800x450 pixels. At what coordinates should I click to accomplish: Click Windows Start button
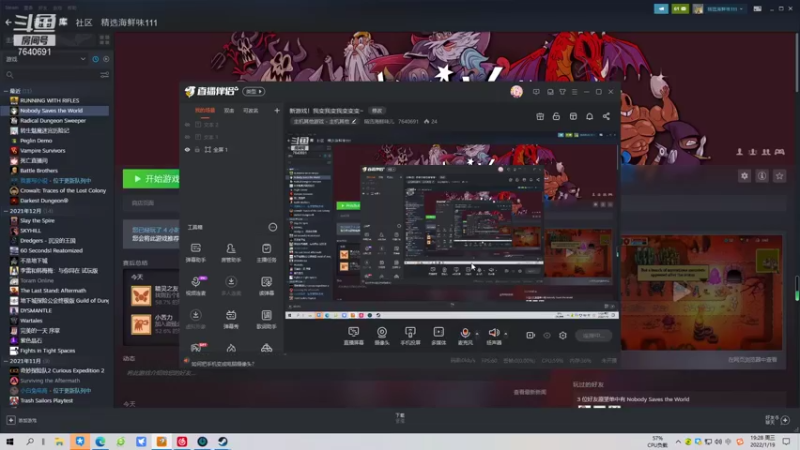10,441
